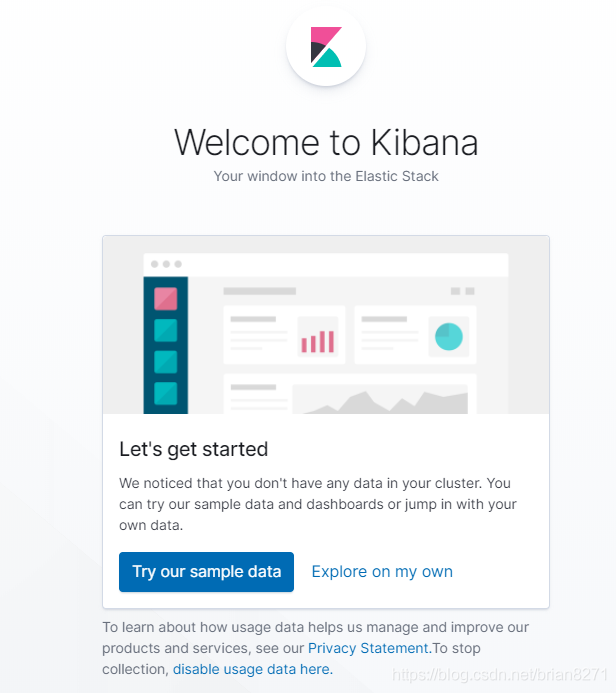Click the Welcome to Kibana heading
This screenshot has height=693, width=616.
point(326,143)
